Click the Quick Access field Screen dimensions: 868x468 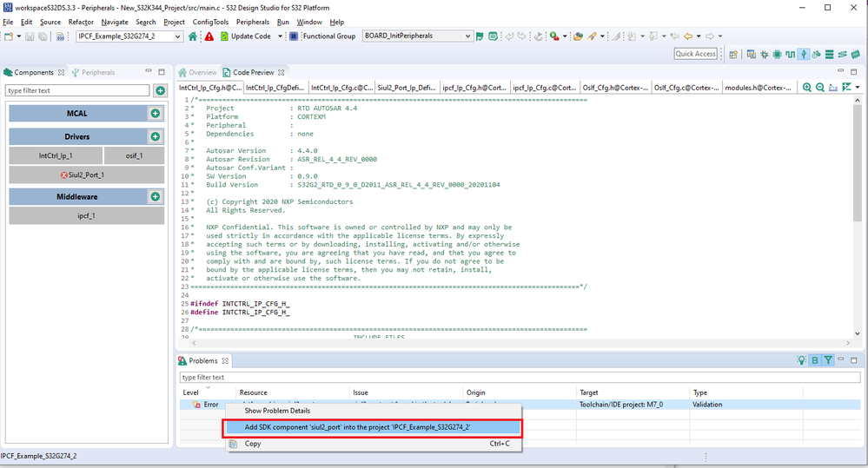(x=695, y=54)
